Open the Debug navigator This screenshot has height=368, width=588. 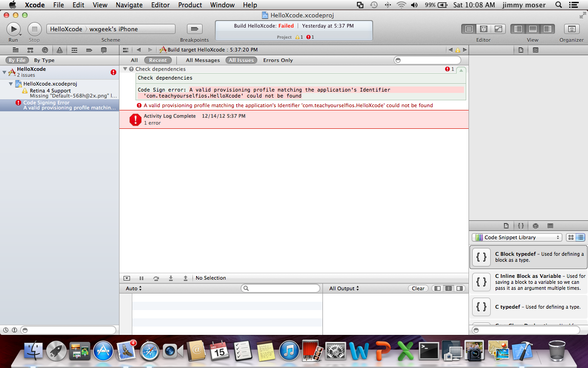(x=74, y=50)
